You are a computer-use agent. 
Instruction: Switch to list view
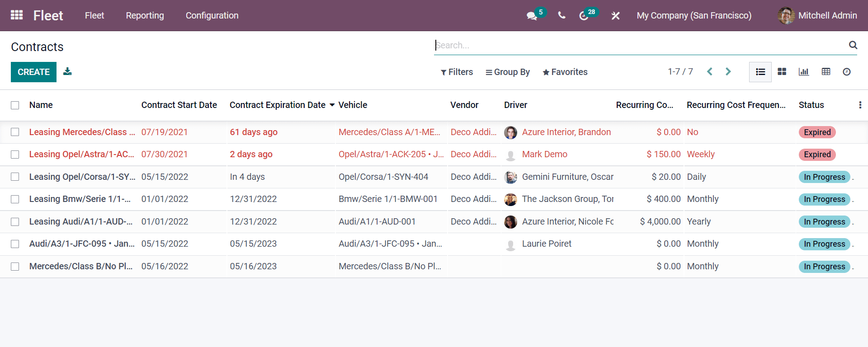tap(760, 72)
